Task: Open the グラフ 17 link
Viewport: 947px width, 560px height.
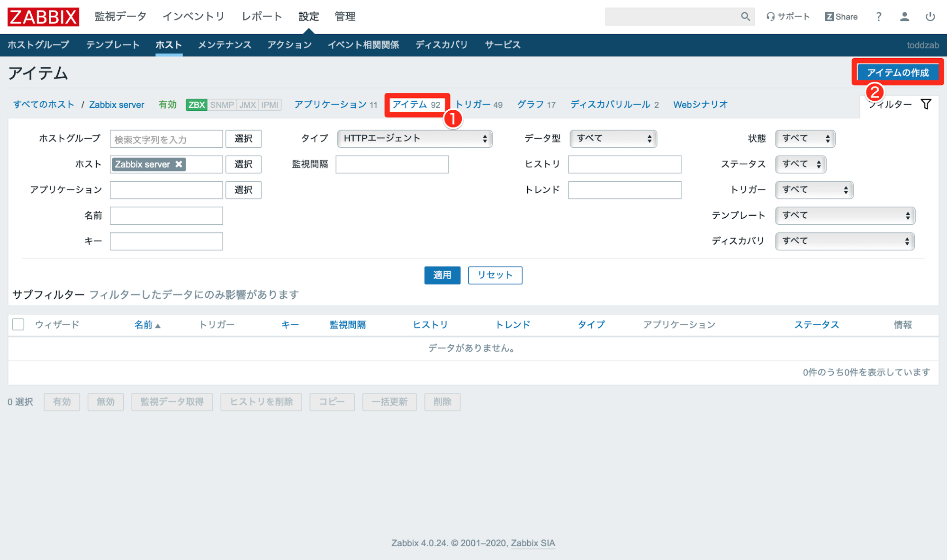Action: point(536,105)
